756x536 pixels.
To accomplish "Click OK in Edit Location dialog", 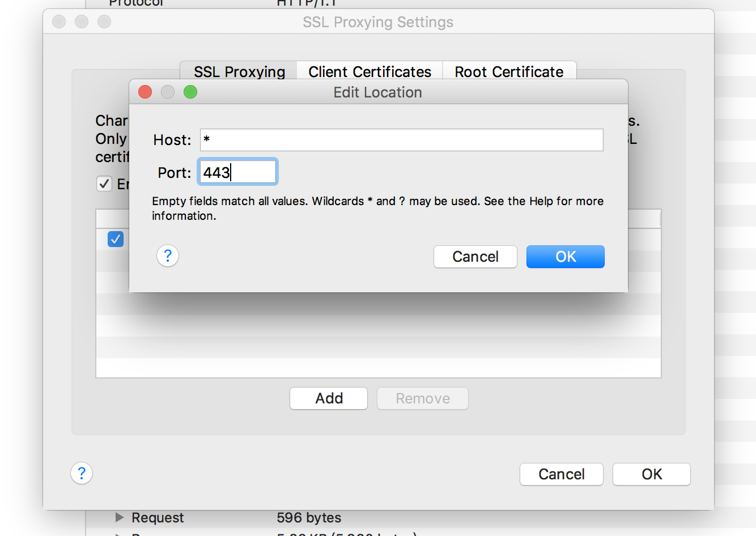I will click(x=565, y=257).
